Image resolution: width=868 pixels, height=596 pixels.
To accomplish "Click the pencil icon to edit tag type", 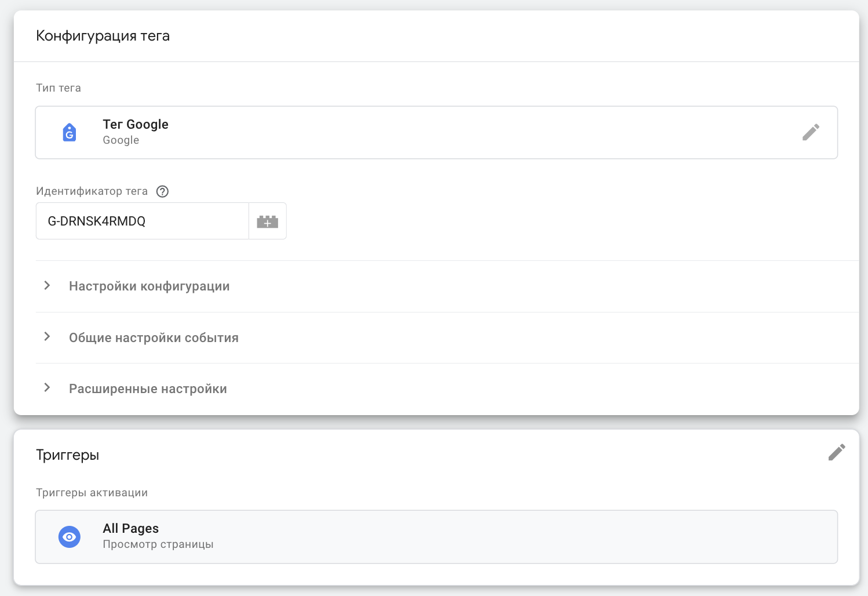I will pos(811,132).
